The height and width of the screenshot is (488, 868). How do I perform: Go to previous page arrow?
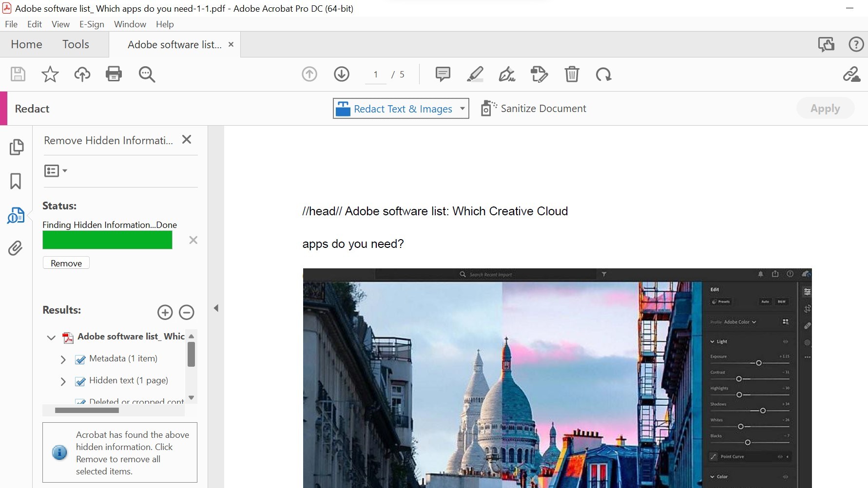(309, 74)
